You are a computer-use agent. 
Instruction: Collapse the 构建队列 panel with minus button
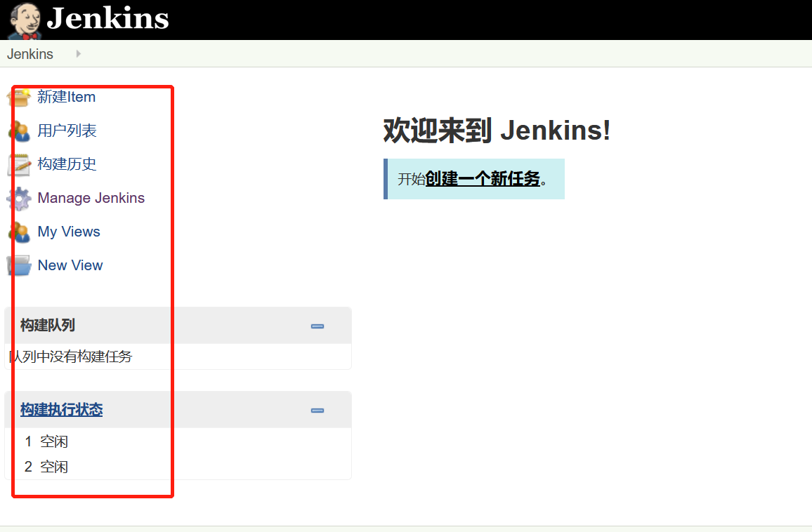tap(317, 326)
